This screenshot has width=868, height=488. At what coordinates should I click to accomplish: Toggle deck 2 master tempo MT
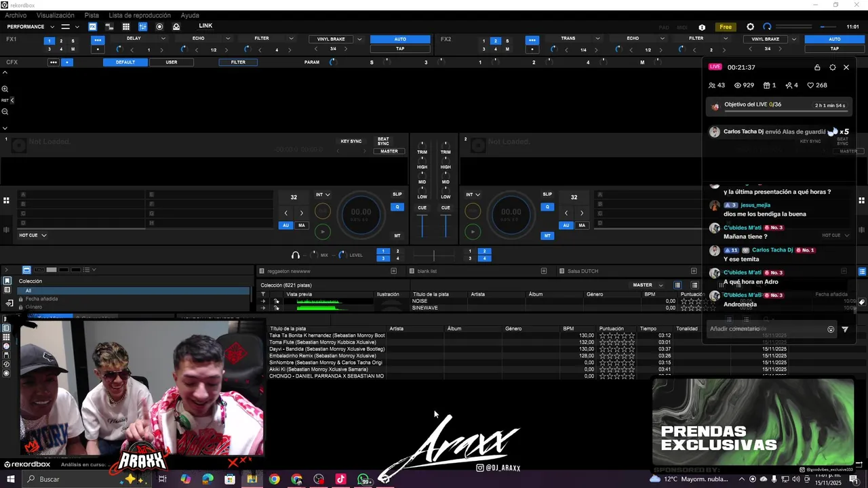pyautogui.click(x=547, y=236)
